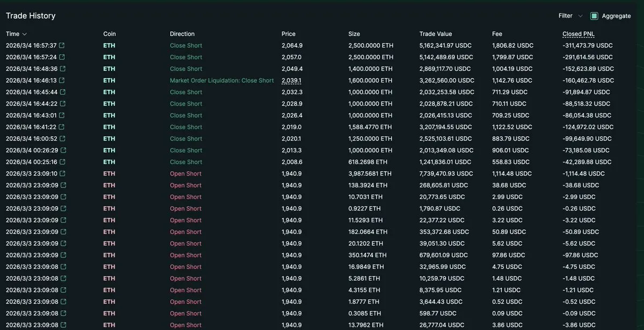644x330 pixels.
Task: Click the Direction column header
Action: 182,34
